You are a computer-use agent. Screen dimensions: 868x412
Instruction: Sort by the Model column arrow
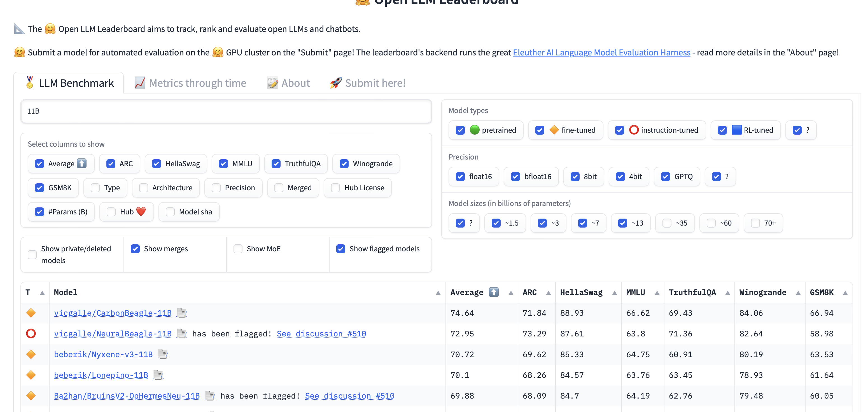[x=438, y=293]
